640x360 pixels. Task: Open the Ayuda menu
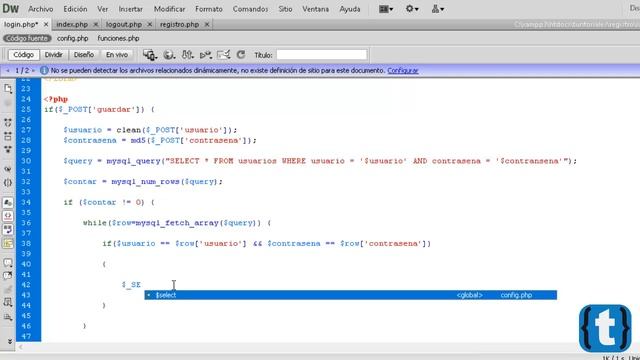pyautogui.click(x=350, y=9)
